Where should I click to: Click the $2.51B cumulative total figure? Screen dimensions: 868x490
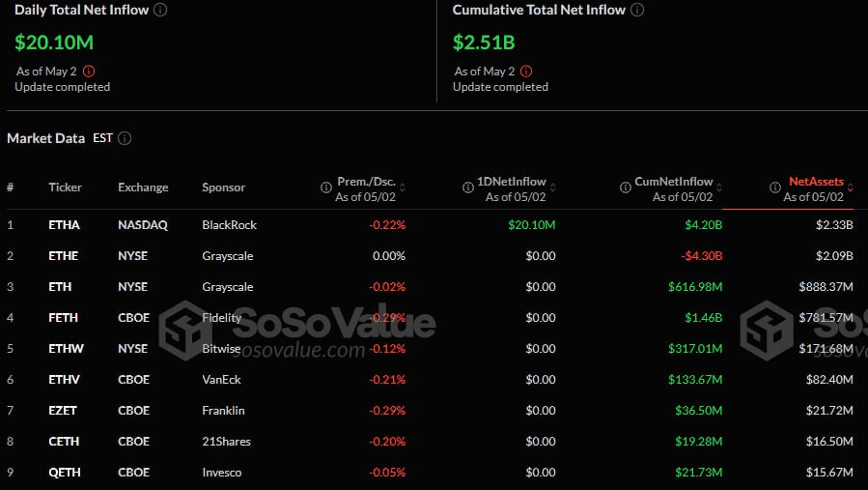(x=484, y=43)
